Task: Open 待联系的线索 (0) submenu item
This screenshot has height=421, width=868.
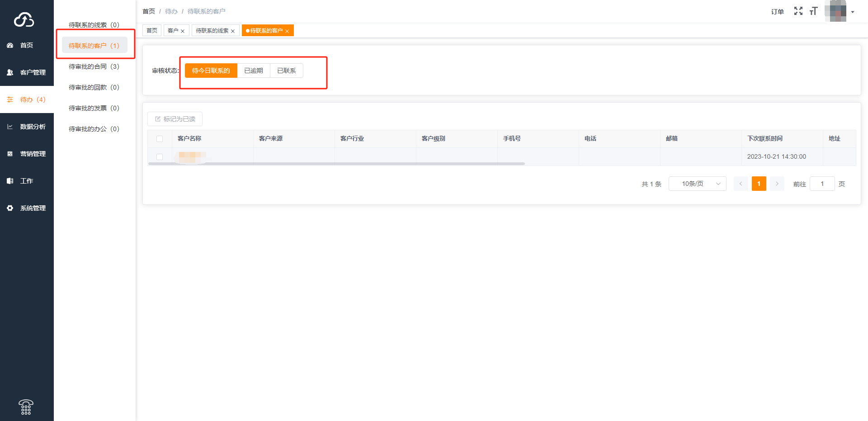Action: tap(94, 25)
